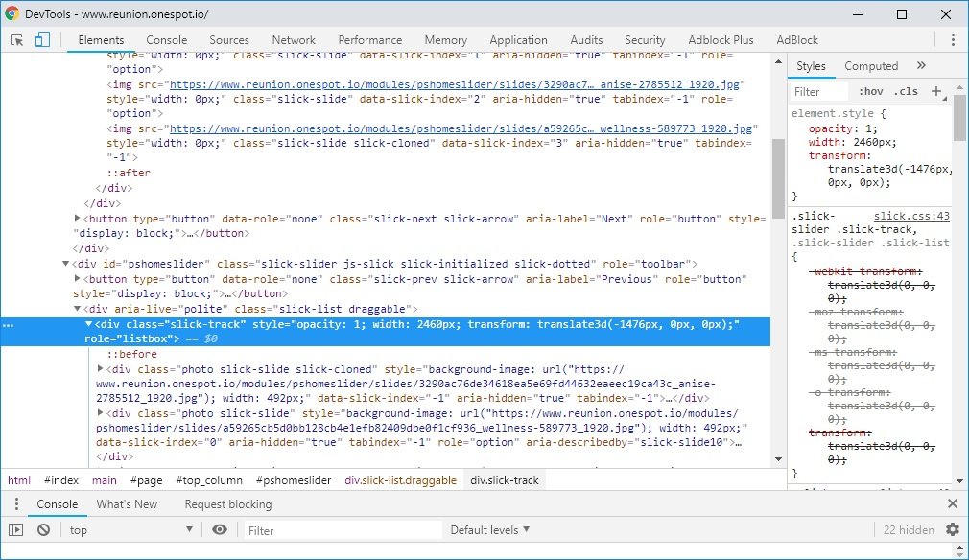Show the console sidebar icon
Image resolution: width=969 pixels, height=560 pixels.
[16, 529]
